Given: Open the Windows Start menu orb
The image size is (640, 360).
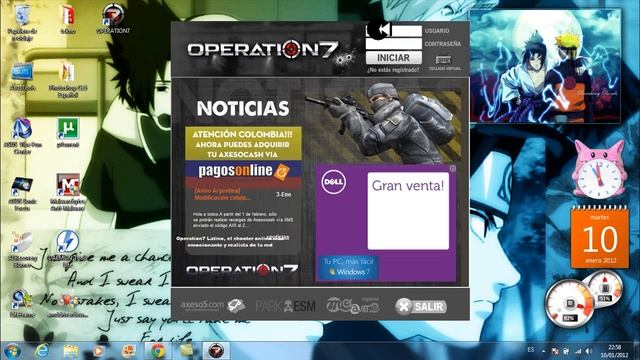Looking at the screenshot, I should coord(13,351).
